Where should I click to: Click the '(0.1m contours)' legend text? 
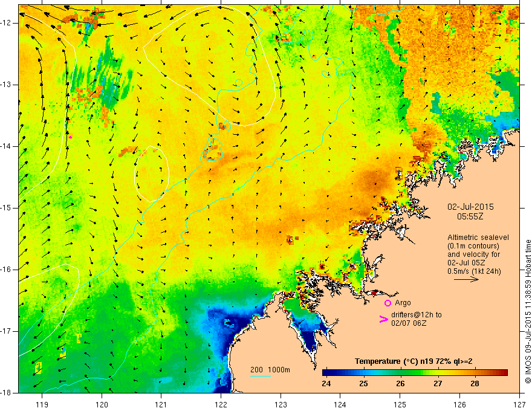(x=473, y=246)
